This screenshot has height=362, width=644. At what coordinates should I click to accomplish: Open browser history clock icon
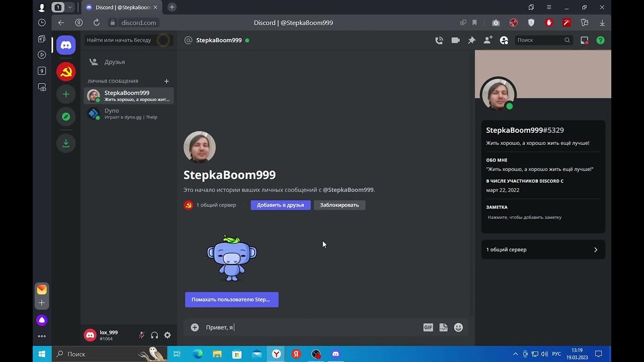[x=42, y=23]
